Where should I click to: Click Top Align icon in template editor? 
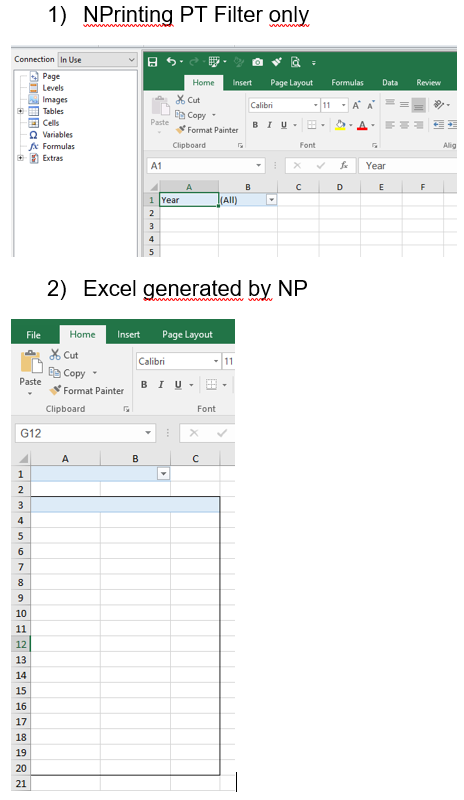pyautogui.click(x=390, y=103)
